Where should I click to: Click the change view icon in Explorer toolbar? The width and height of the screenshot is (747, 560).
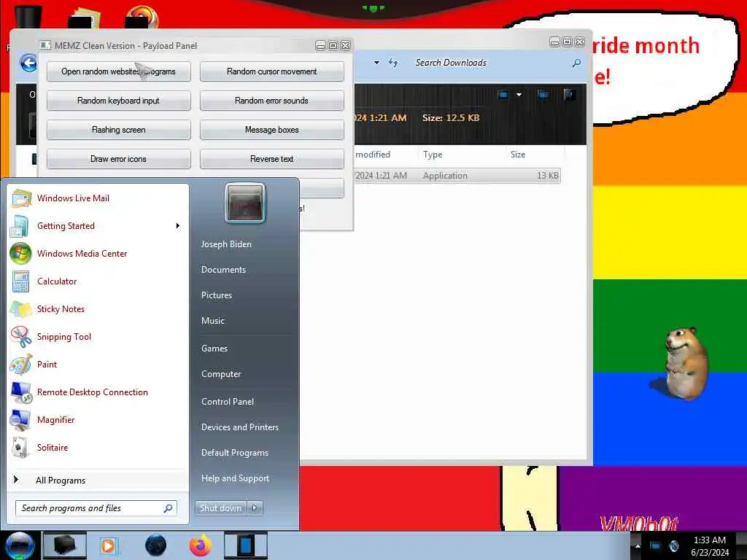coord(503,95)
